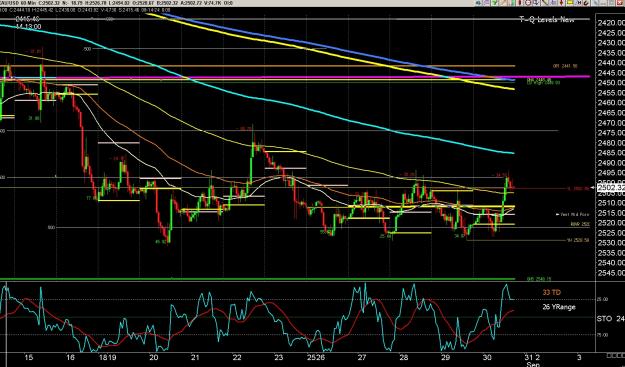The image size is (625, 367).
Task: Click the 26 YRange indicator text
Action: [x=559, y=307]
